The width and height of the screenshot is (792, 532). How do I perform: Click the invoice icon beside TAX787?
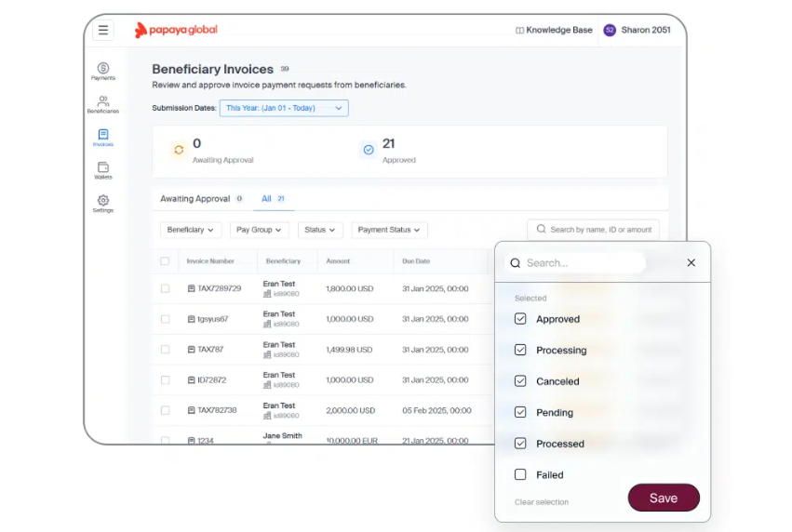[192, 350]
